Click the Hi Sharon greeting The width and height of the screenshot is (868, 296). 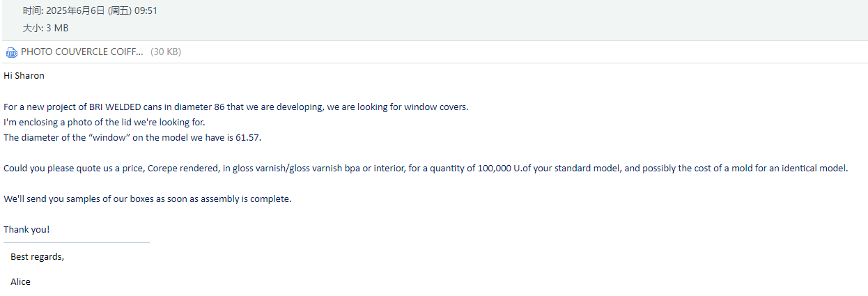(x=24, y=75)
